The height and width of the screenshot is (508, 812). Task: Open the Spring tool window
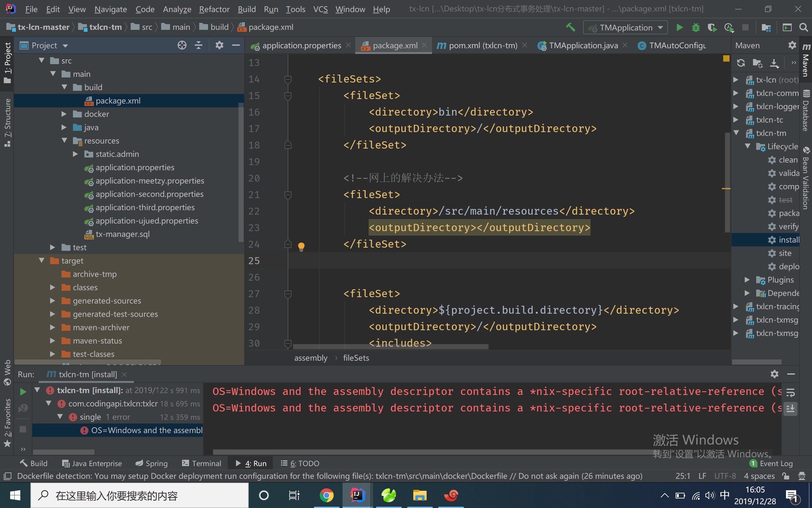(x=151, y=463)
